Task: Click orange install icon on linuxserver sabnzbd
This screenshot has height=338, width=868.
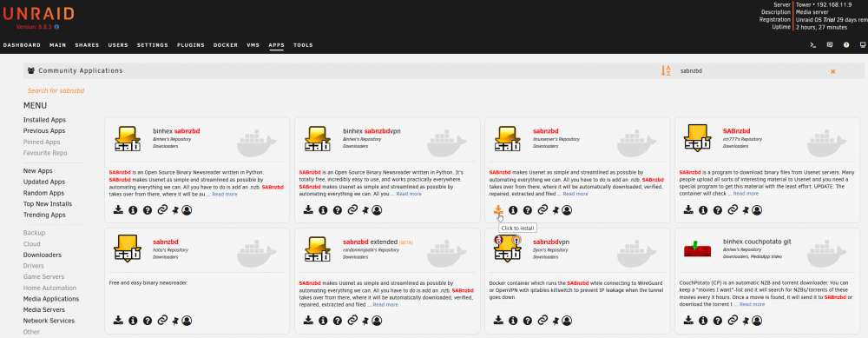Action: 498,210
